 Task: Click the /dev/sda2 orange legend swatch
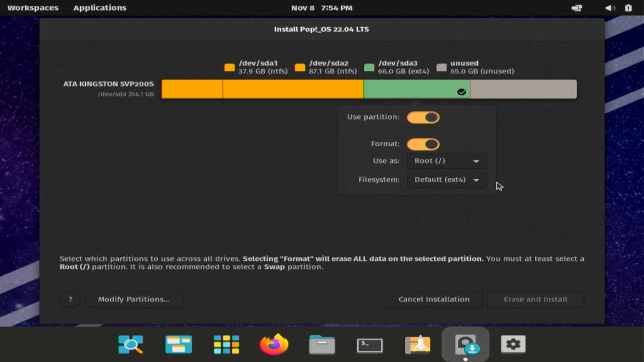click(x=300, y=67)
